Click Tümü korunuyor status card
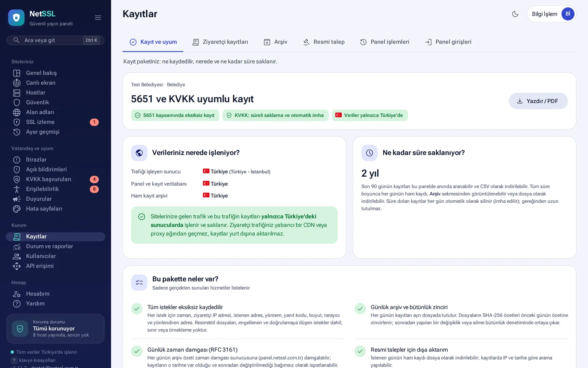The height and width of the screenshot is (368, 588). [55, 329]
